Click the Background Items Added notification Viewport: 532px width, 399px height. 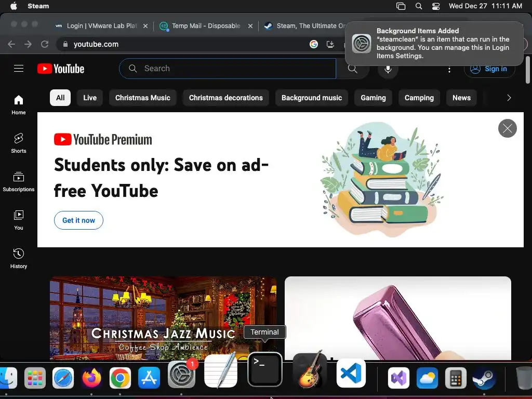tap(434, 44)
